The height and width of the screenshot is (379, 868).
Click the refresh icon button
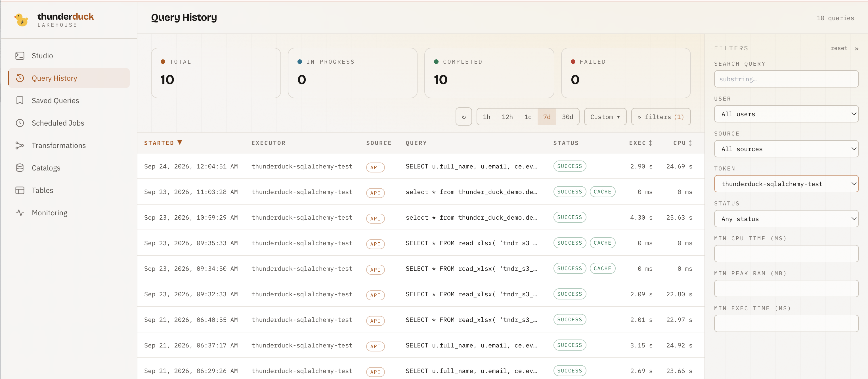(464, 117)
